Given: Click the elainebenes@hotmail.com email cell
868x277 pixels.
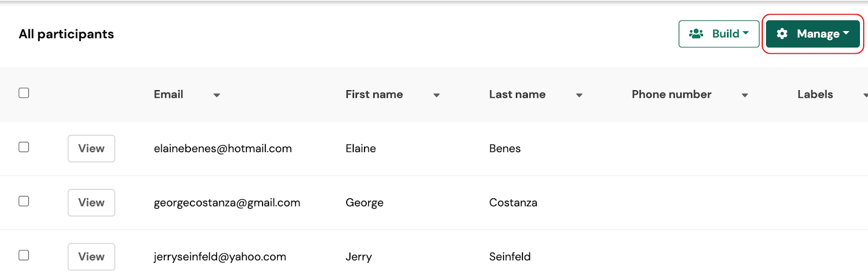Looking at the screenshot, I should [x=222, y=148].
